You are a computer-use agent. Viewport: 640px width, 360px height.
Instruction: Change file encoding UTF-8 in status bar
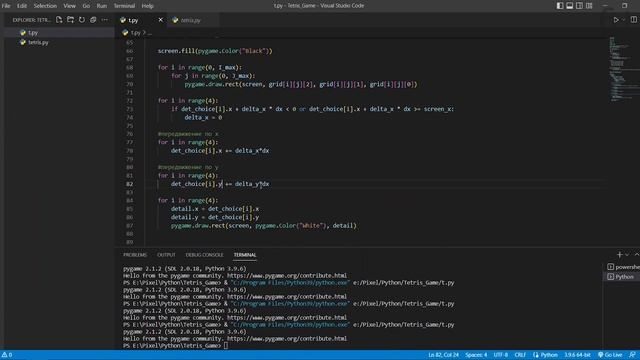pyautogui.click(x=501, y=355)
